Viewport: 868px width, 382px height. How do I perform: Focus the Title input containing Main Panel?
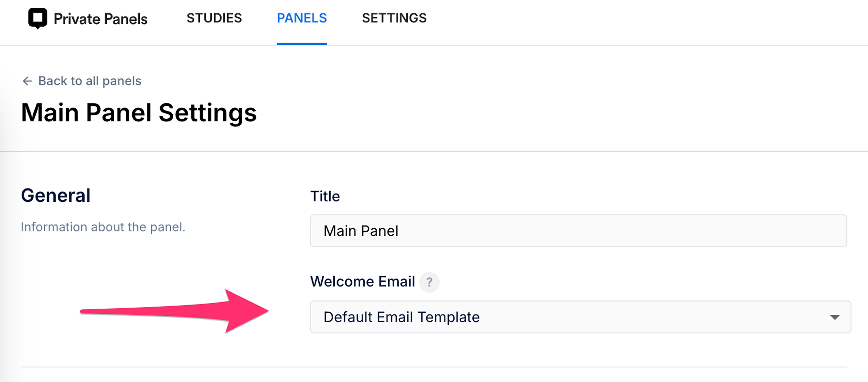pyautogui.click(x=578, y=231)
